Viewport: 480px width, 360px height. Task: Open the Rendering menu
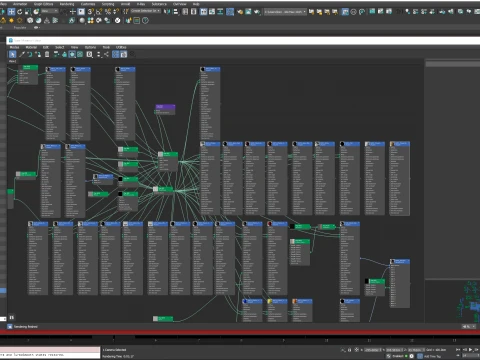(67, 4)
